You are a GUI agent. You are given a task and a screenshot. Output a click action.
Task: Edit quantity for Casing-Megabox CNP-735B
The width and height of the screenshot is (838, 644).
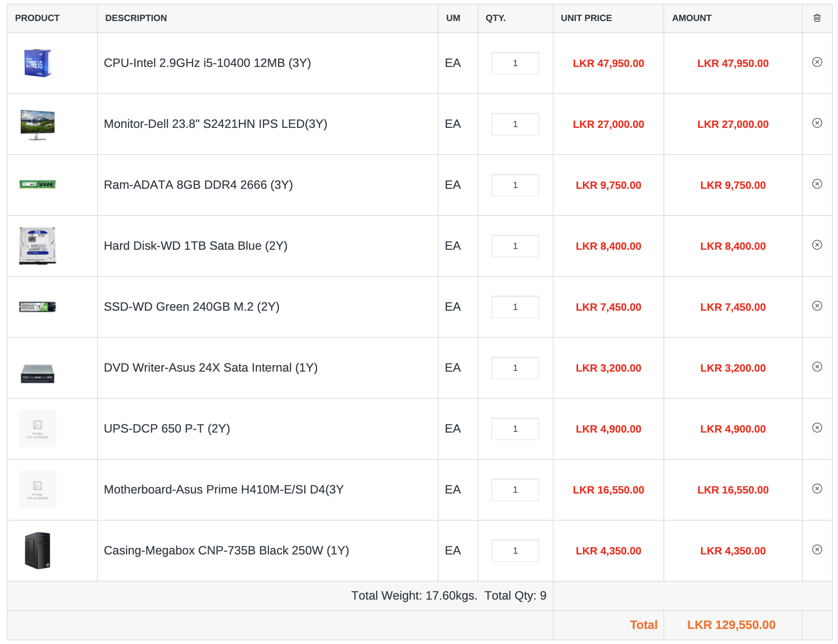[515, 551]
